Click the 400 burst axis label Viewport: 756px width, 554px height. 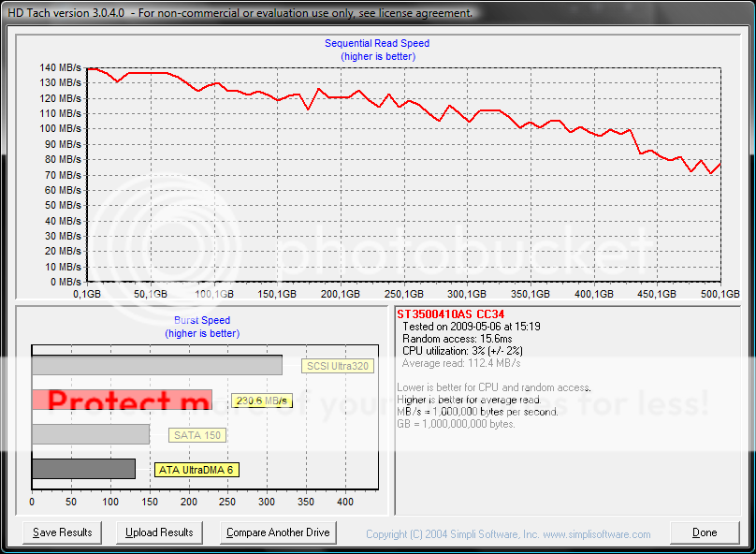pos(345,502)
